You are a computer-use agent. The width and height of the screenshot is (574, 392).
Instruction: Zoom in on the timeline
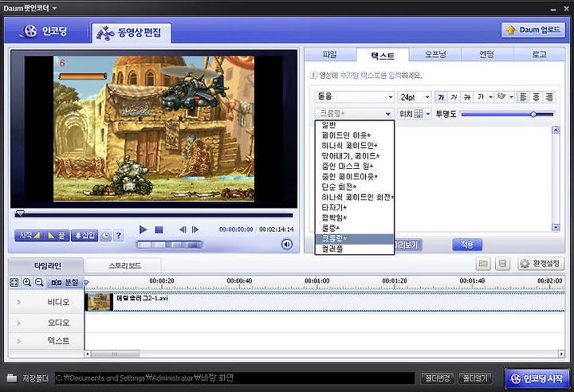tap(27, 282)
